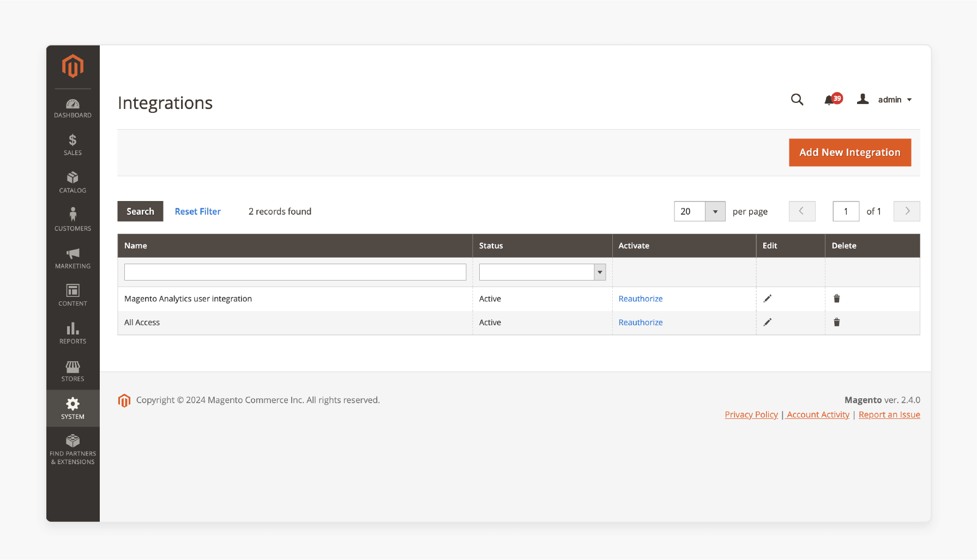The height and width of the screenshot is (560, 977).
Task: Open the Privacy Policy link
Action: [751, 415]
